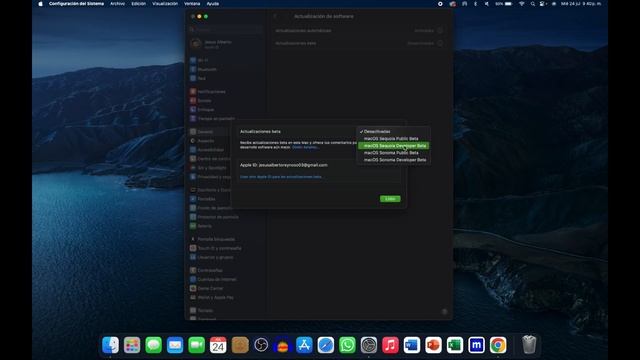Image resolution: width=640 pixels, height=360 pixels.
Task: Open Control Center from the menu bar
Action: [542, 4]
